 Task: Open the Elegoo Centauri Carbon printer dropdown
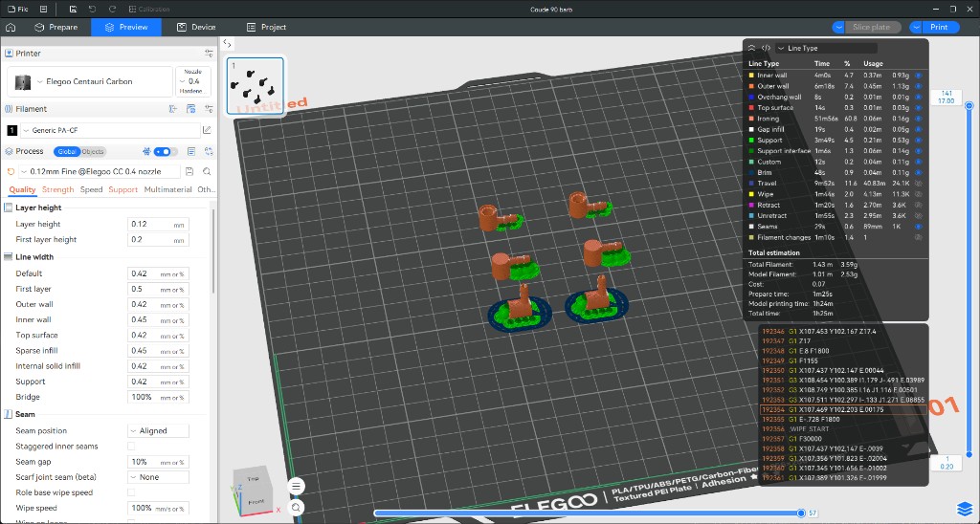click(x=90, y=82)
